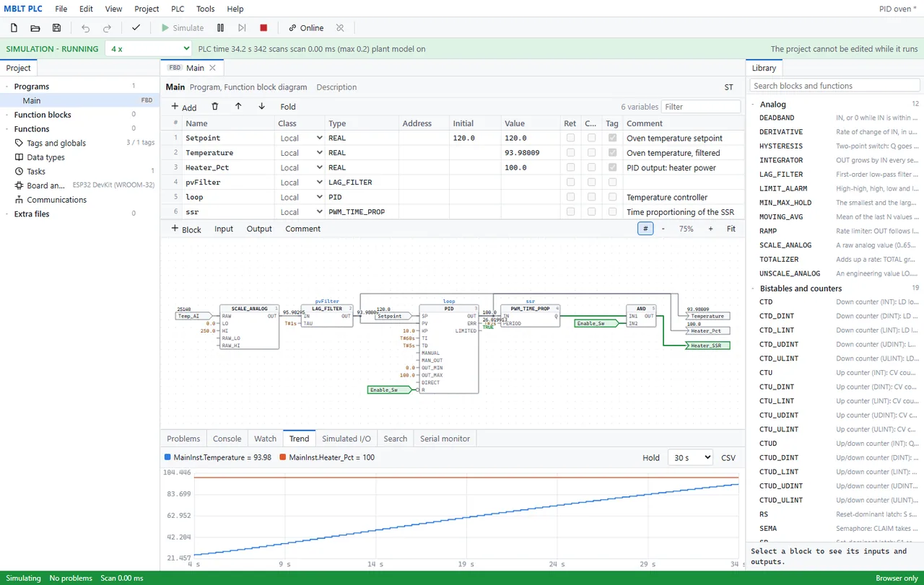Toggle Tag checkbox for loop row
Viewport: 924px width, 585px height.
coord(613,197)
